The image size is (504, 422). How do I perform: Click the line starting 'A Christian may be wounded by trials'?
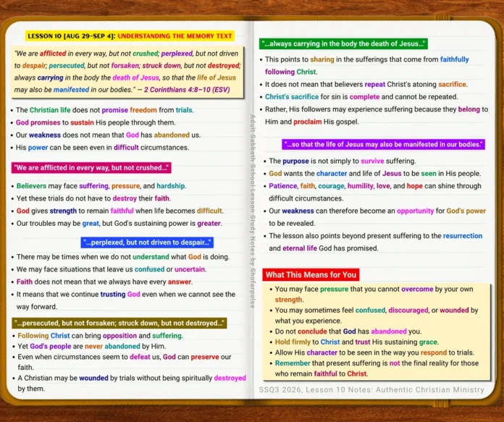132,379
